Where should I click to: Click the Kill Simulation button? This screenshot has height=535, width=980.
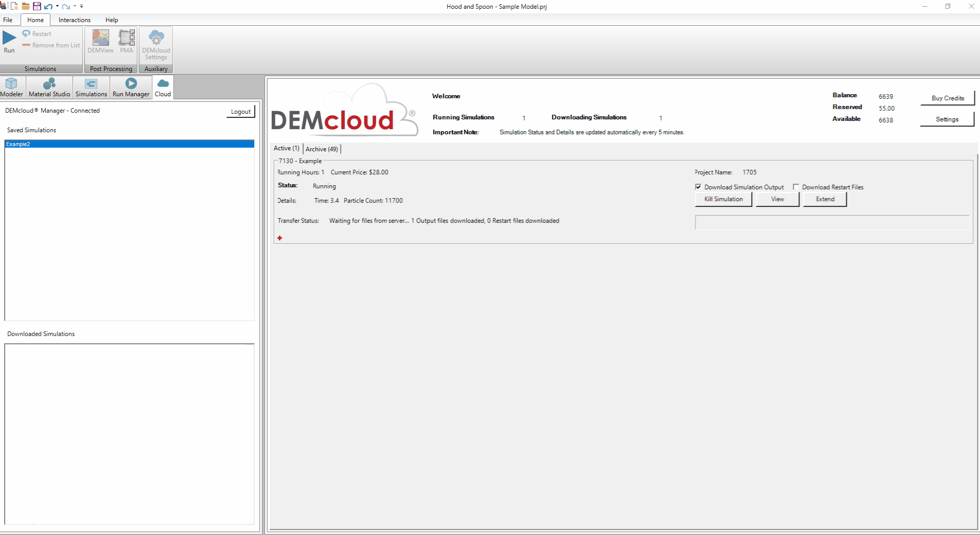coord(723,199)
